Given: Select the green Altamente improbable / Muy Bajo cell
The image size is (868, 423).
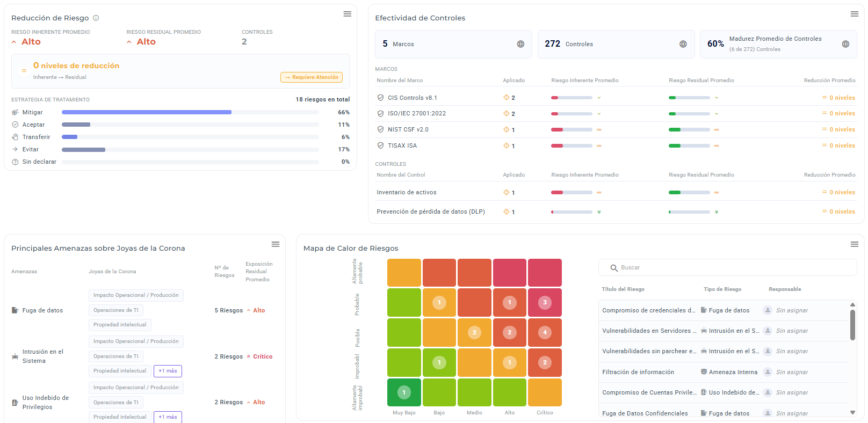Looking at the screenshot, I should click(x=404, y=392).
